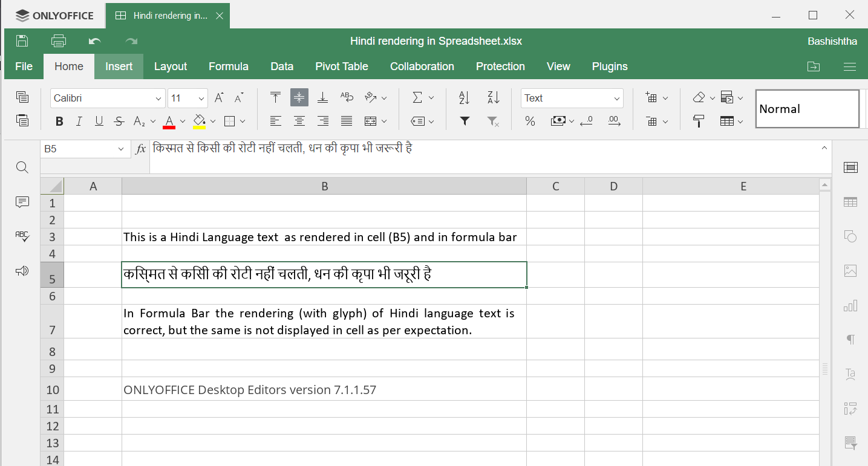This screenshot has height=466, width=868.
Task: Apply percent style
Action: (x=530, y=121)
